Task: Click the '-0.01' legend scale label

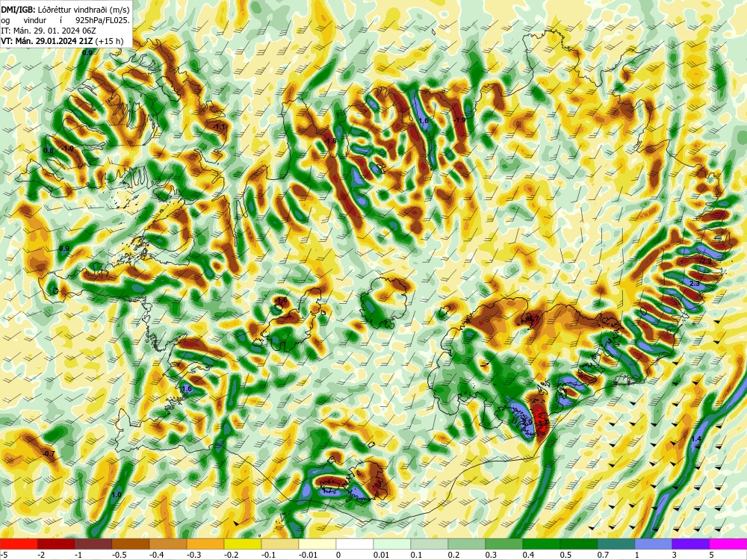Action: 308,555
